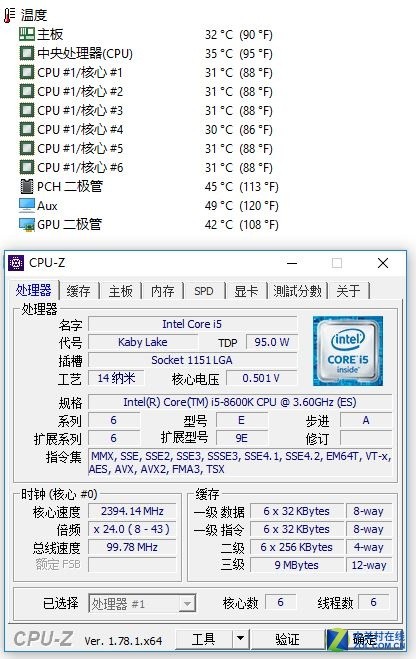416x659 pixels.
Task: Open the 主板 tab in CPU-Z
Action: (121, 291)
